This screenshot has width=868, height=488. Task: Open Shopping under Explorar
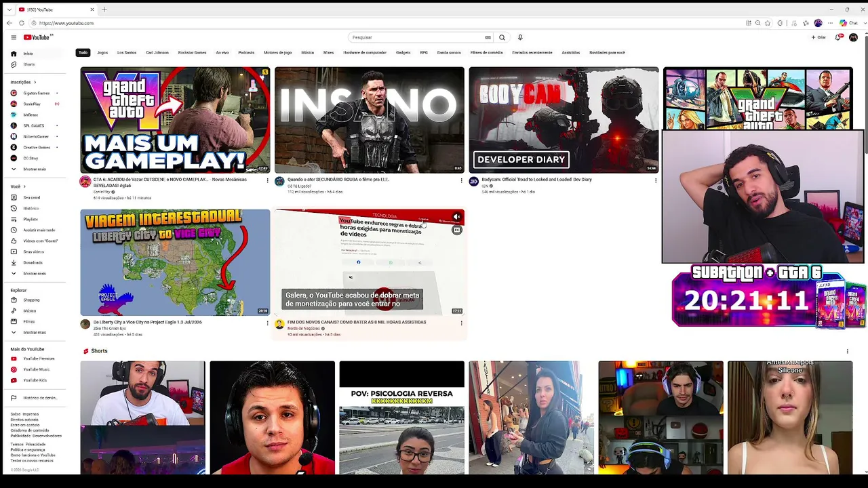click(x=31, y=300)
